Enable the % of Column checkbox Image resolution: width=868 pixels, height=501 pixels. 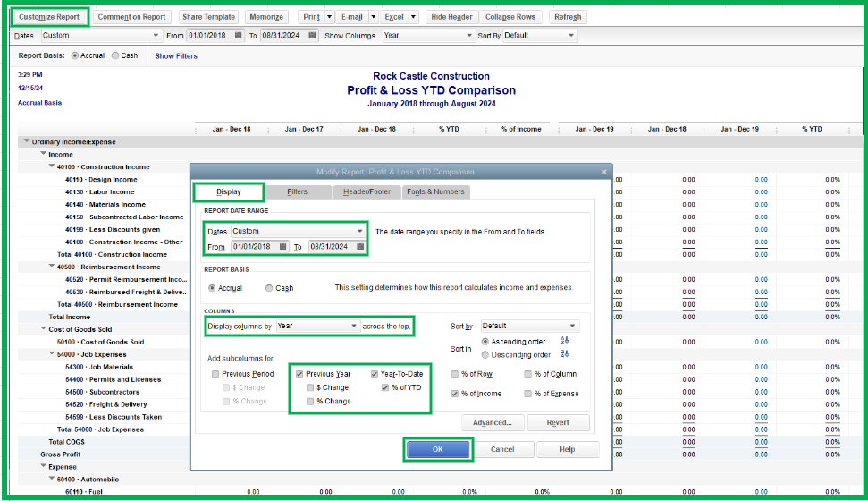coord(527,374)
